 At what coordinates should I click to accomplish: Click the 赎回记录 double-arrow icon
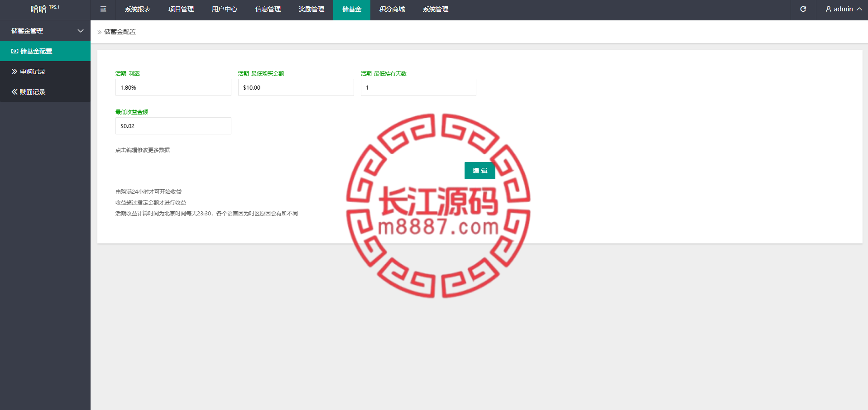coord(14,92)
